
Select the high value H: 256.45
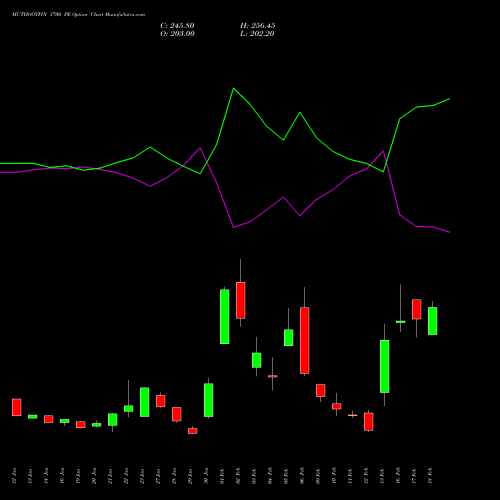click(258, 26)
